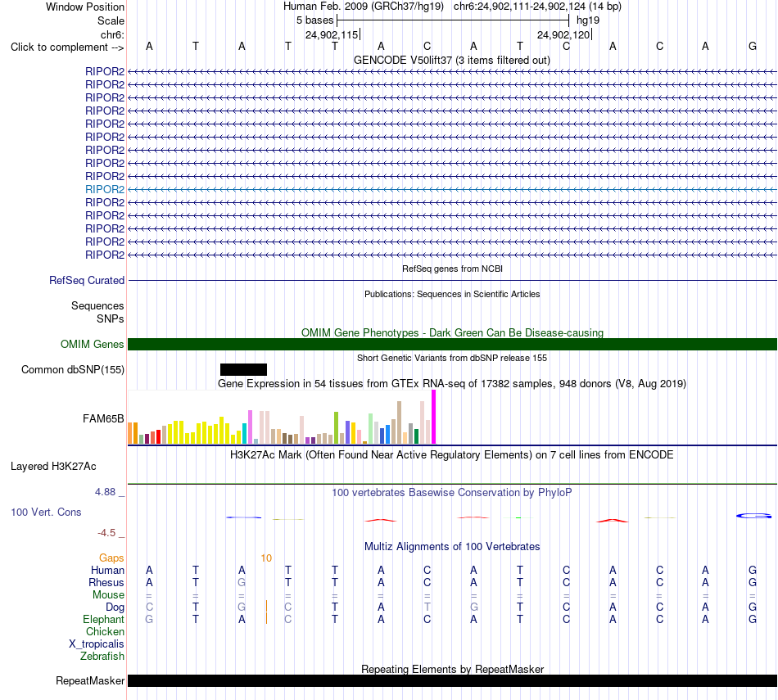Click the black Common dbSNP variant item
The image size is (778, 700).
point(243,369)
